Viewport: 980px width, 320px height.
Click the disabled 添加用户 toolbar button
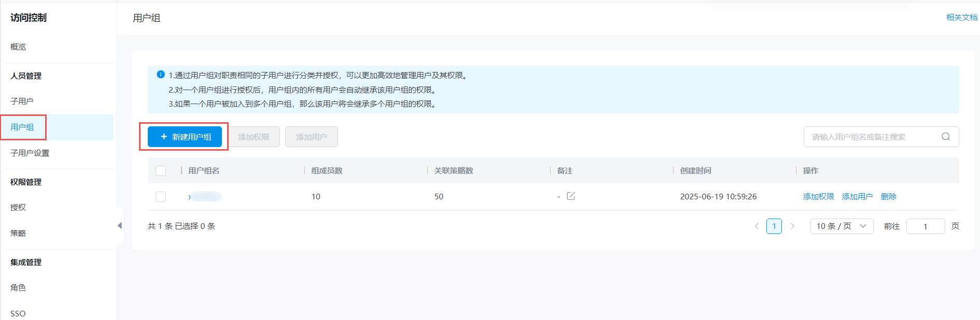(312, 137)
